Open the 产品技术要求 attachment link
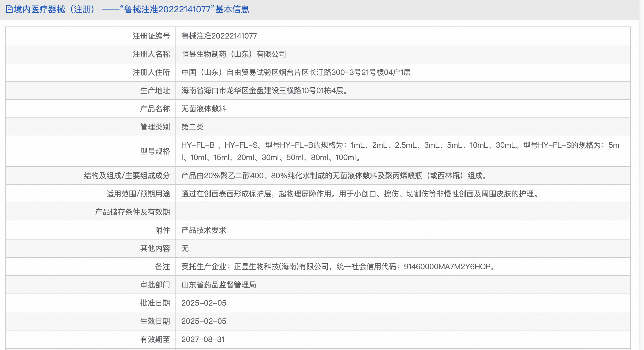This screenshot has width=644, height=350. 204,230
